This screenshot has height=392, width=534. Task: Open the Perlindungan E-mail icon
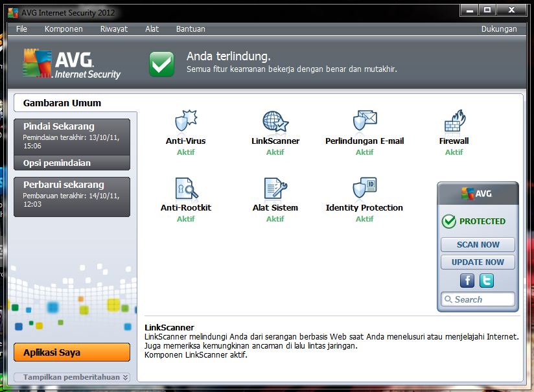coord(365,121)
